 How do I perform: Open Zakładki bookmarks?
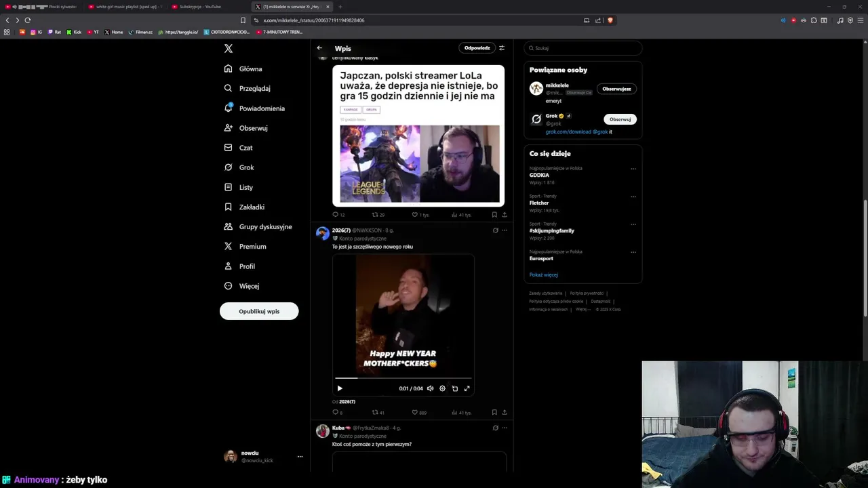(x=244, y=207)
